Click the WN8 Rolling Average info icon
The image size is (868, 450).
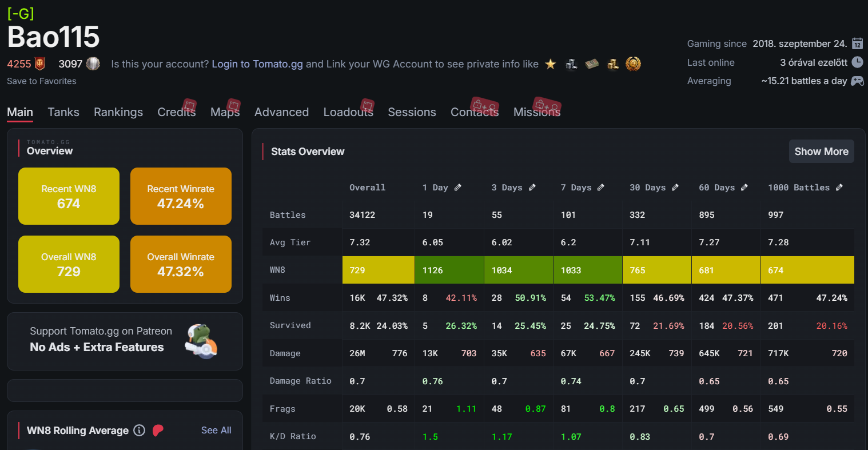pyautogui.click(x=139, y=431)
